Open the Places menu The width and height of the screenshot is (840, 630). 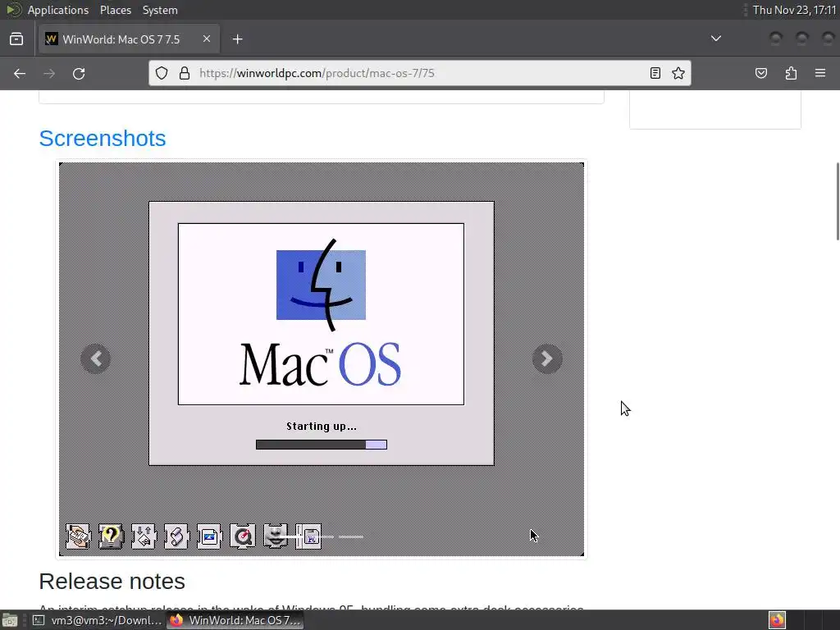tap(115, 10)
